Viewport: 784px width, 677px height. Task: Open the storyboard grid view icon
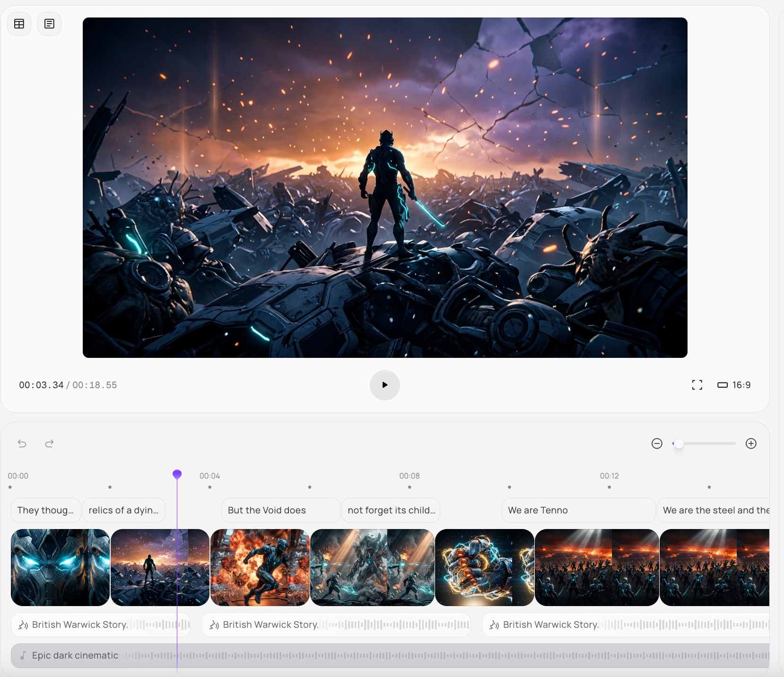click(19, 24)
